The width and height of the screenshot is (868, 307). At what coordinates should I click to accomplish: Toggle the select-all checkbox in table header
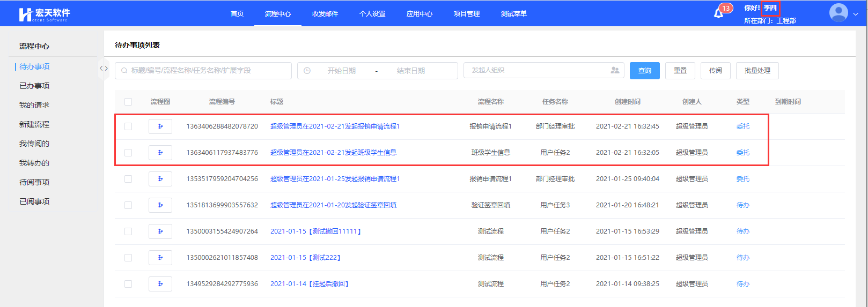(128, 102)
